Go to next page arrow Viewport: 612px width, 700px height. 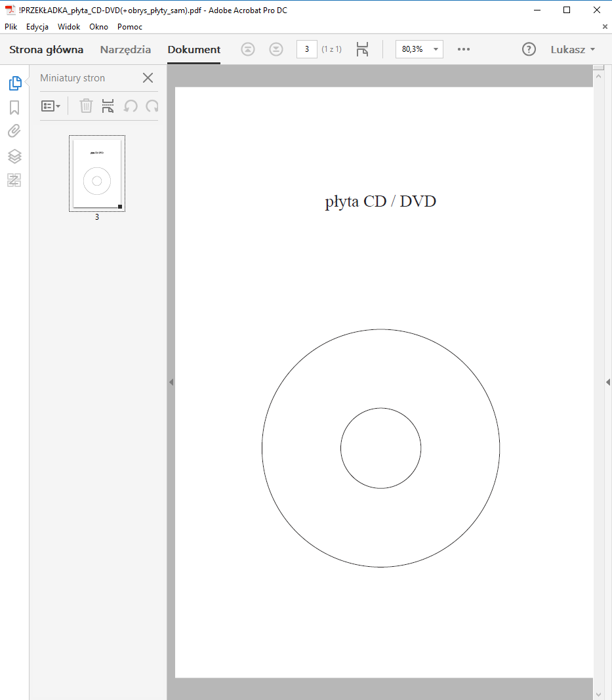276,49
